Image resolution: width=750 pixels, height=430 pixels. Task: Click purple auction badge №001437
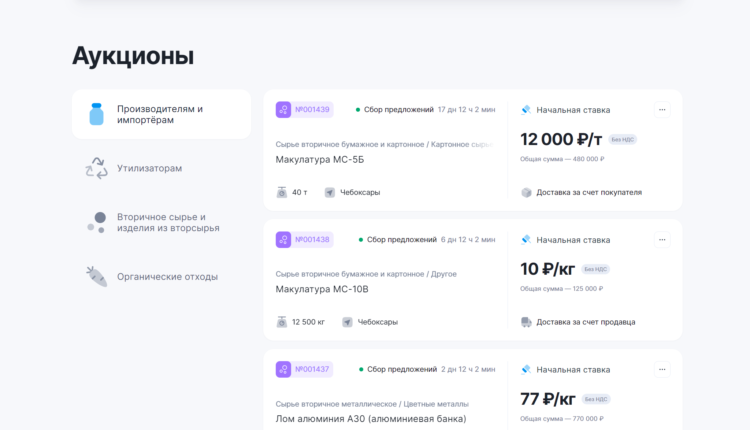(304, 369)
